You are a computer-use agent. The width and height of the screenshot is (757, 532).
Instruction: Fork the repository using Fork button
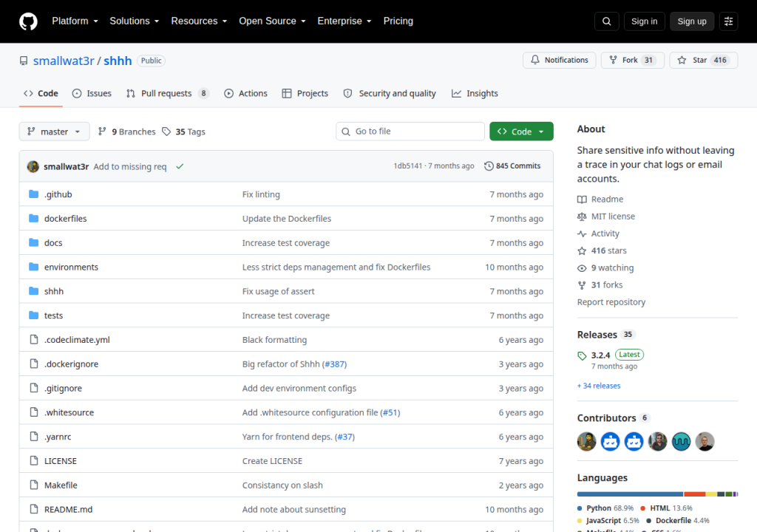coord(633,60)
